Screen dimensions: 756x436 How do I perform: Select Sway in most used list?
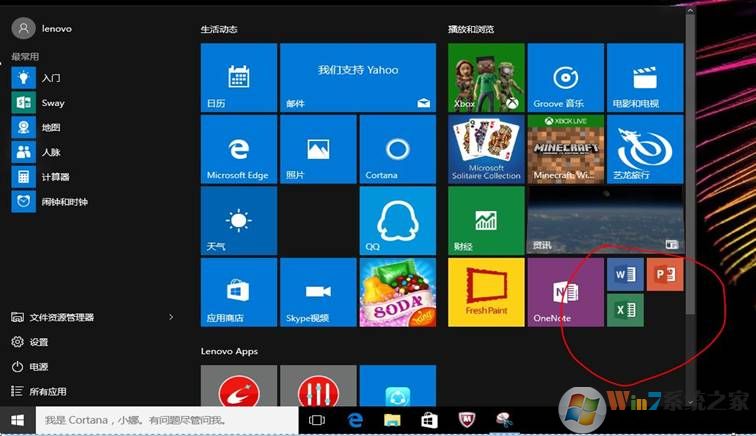[52, 102]
